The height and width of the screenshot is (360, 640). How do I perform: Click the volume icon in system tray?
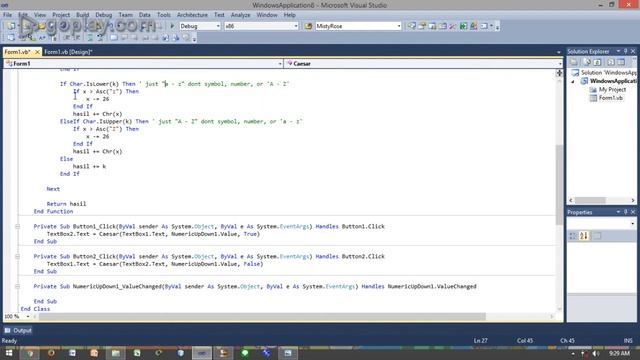click(x=596, y=353)
